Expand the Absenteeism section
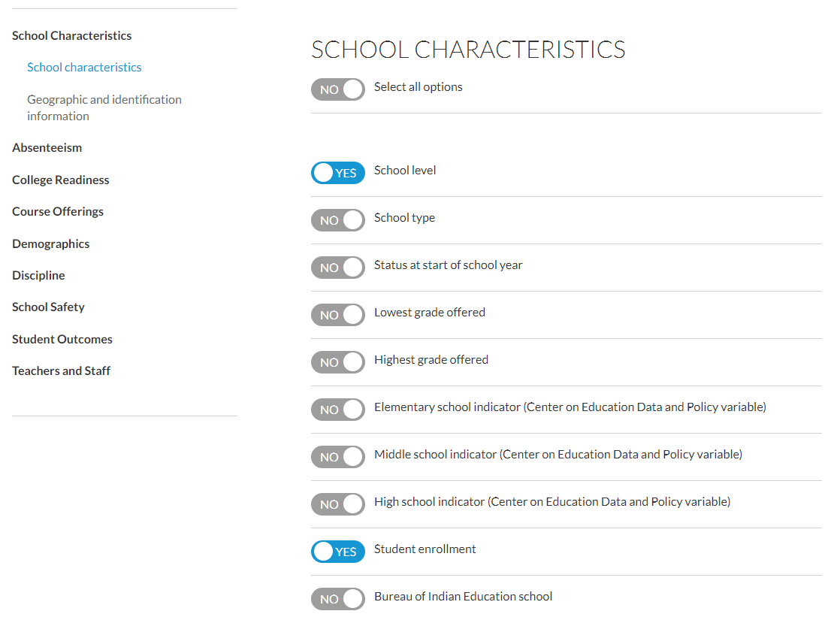Image resolution: width=840 pixels, height=617 pixels. click(47, 147)
